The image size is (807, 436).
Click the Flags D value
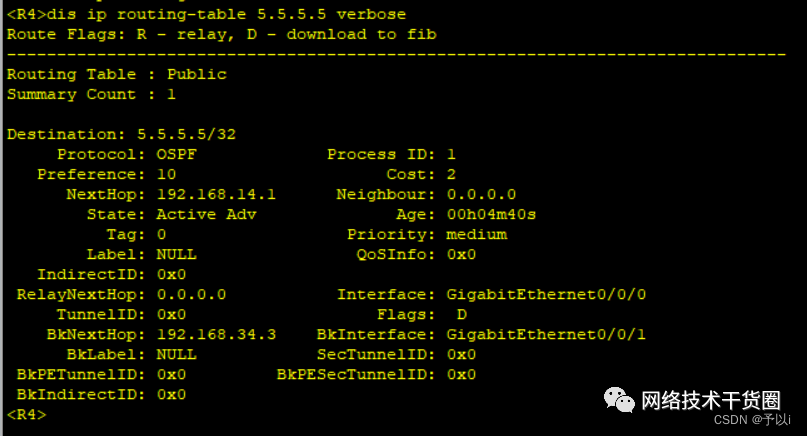point(462,315)
